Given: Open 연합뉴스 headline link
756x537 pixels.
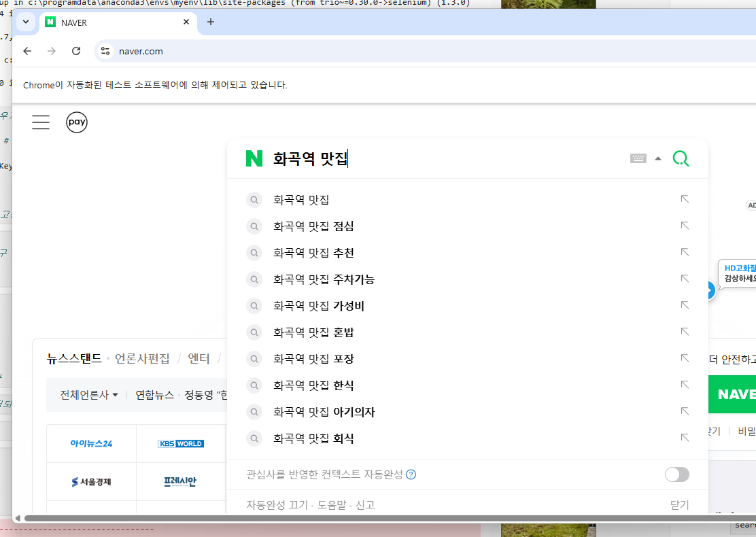Looking at the screenshot, I should tap(155, 395).
